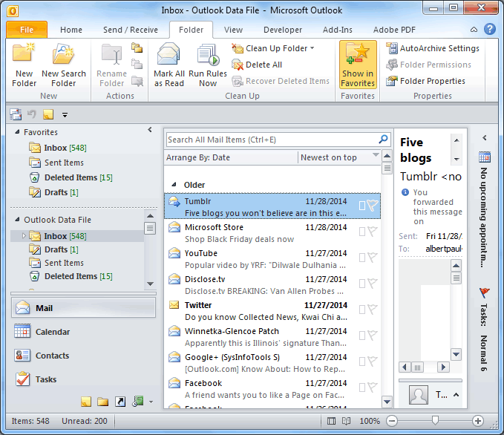Expand the Inbox folder in Outlook Data File

click(x=24, y=235)
